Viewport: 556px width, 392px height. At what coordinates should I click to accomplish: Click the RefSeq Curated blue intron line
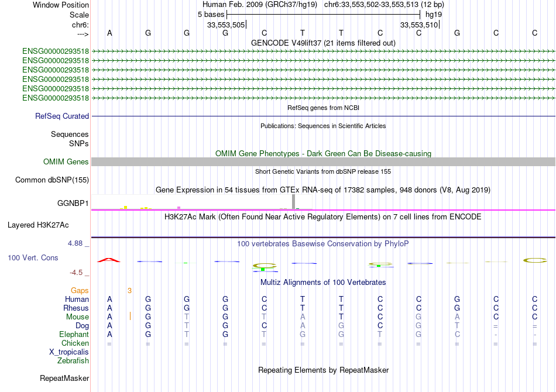323,116
